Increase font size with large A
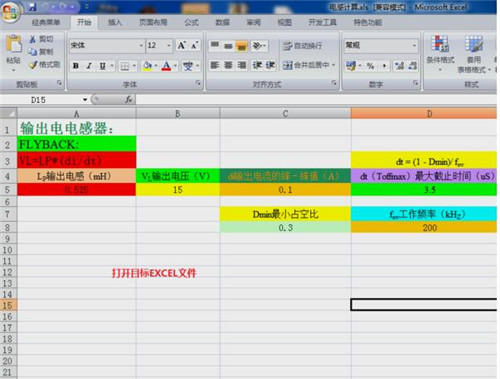 click(x=181, y=46)
